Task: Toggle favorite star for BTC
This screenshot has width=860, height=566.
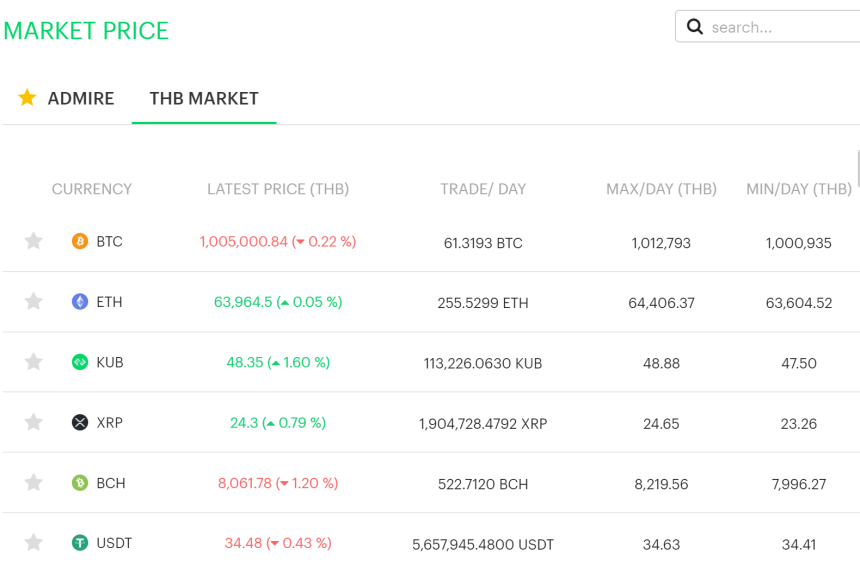Action: 34,241
